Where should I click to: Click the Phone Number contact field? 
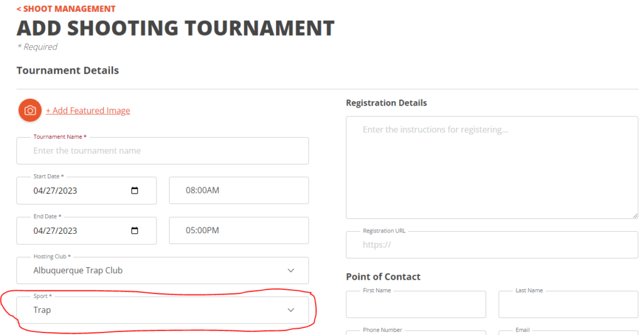tap(416, 332)
